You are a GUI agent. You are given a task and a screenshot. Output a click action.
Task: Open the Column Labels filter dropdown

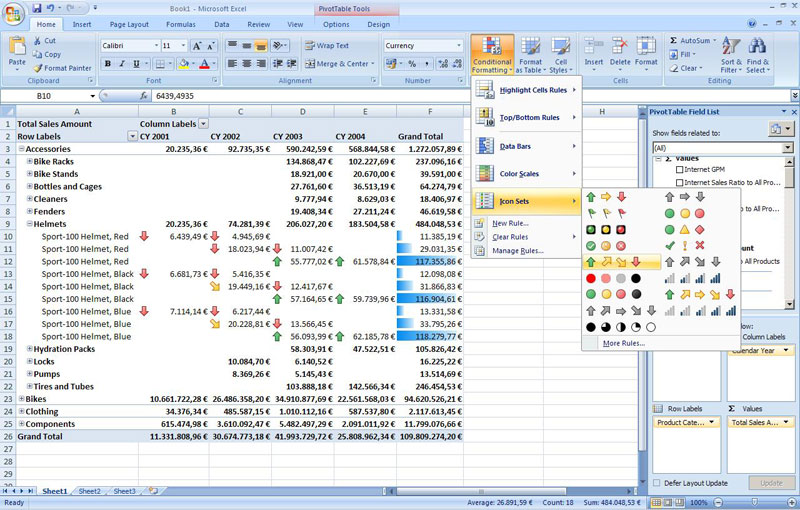point(203,124)
